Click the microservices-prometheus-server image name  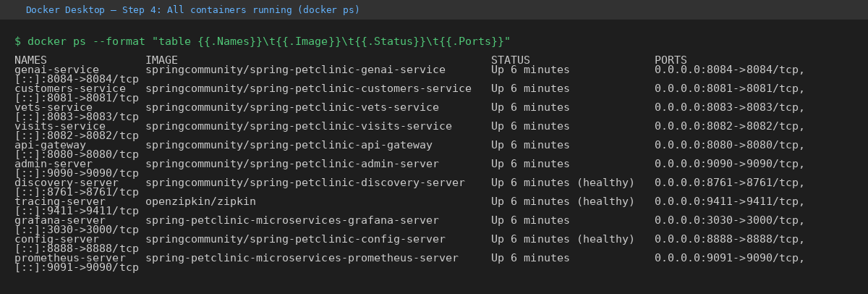click(302, 258)
